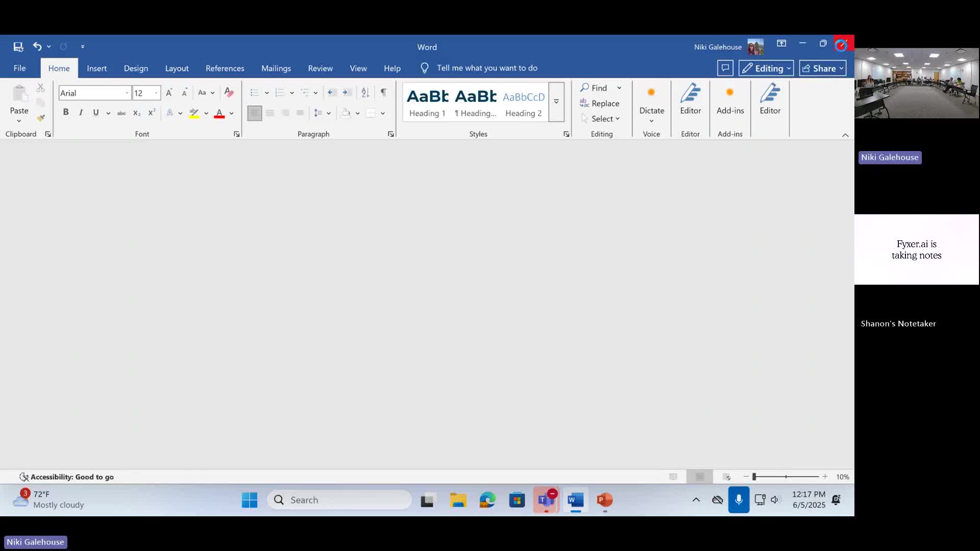The image size is (980, 551).
Task: Click the Undo arrow icon
Action: tap(37, 46)
